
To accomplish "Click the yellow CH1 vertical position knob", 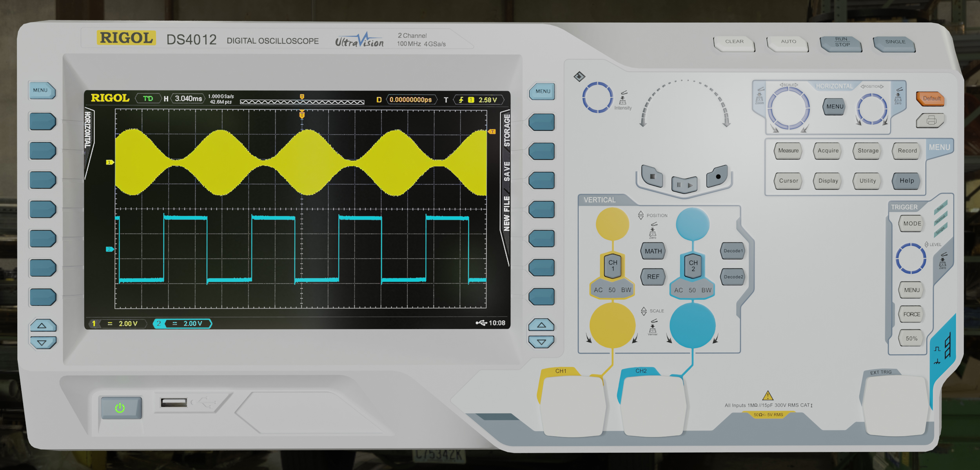I will click(x=612, y=224).
